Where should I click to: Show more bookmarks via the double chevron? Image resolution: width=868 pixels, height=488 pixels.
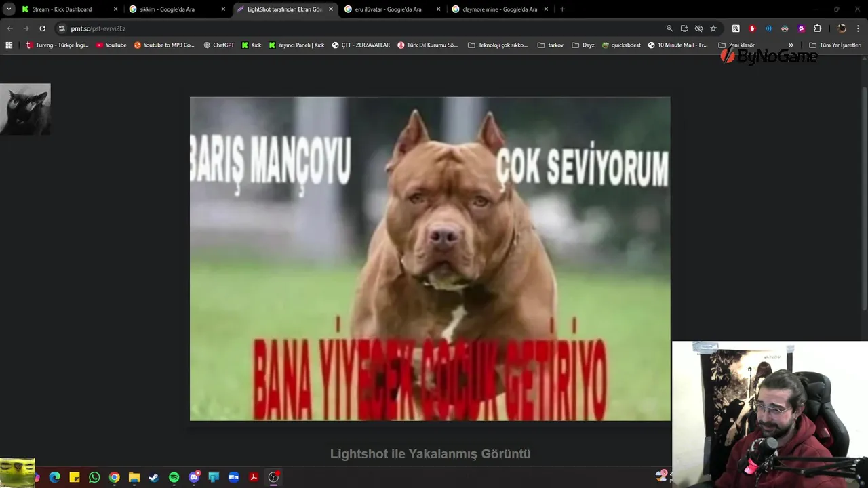tap(791, 45)
